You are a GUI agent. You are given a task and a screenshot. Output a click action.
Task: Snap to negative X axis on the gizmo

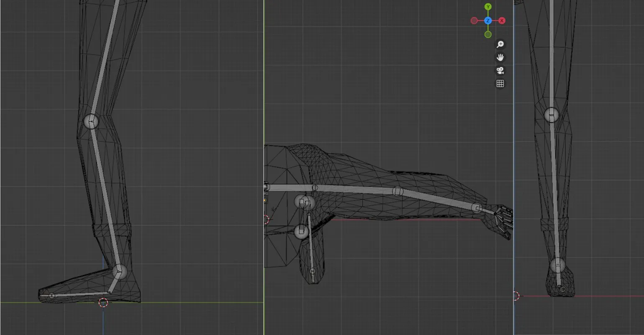474,21
